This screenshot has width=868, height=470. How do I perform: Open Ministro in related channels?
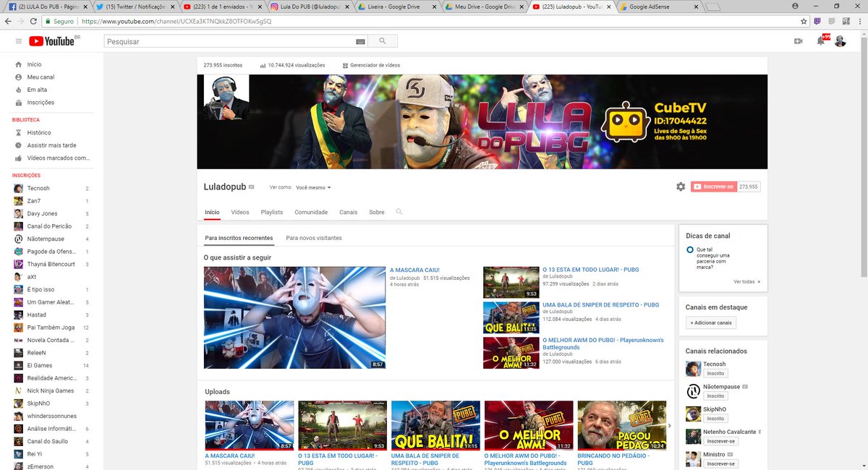pyautogui.click(x=715, y=454)
